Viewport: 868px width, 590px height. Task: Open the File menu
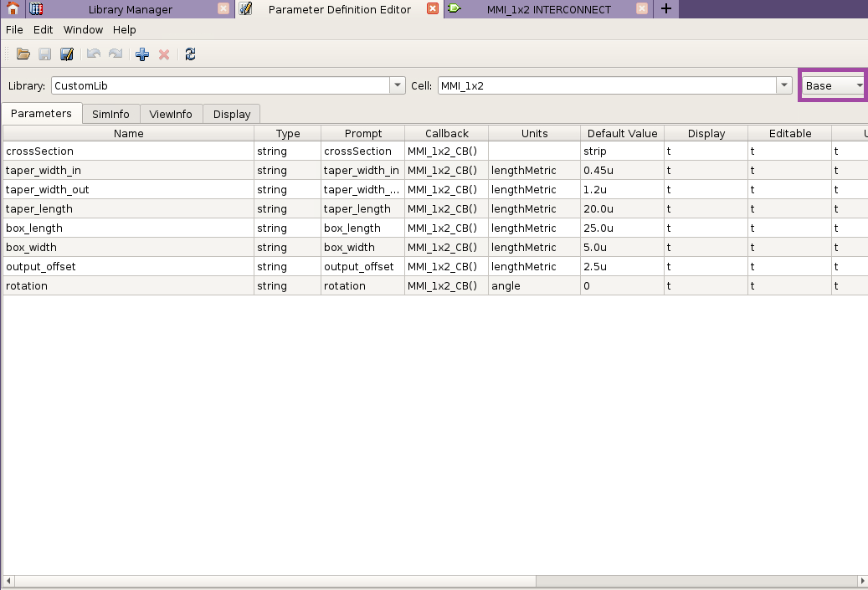(14, 30)
